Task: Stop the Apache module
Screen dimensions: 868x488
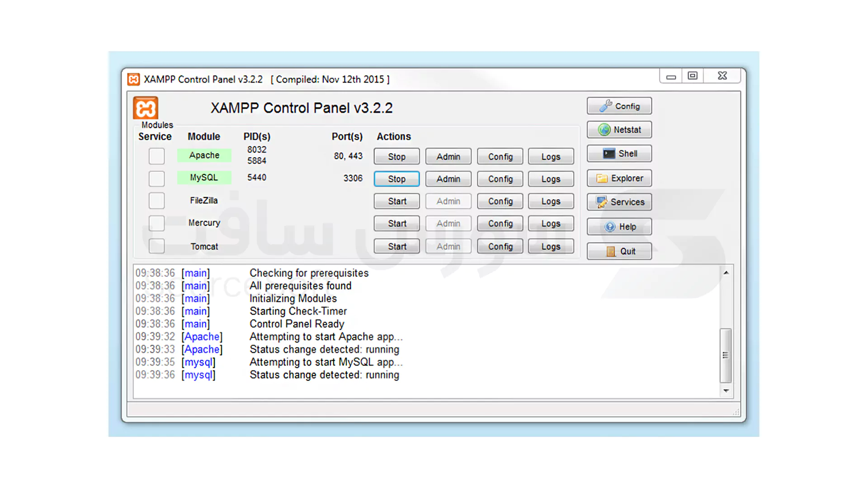Action: (x=396, y=156)
